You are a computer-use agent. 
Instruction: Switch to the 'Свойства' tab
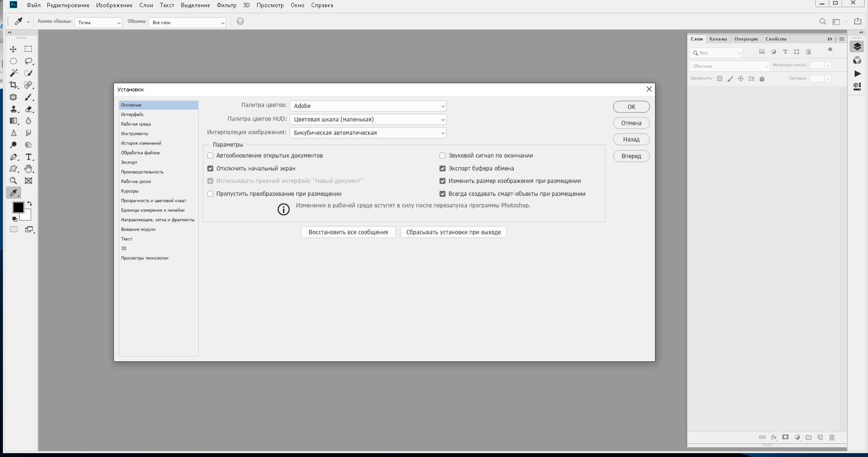(776, 39)
